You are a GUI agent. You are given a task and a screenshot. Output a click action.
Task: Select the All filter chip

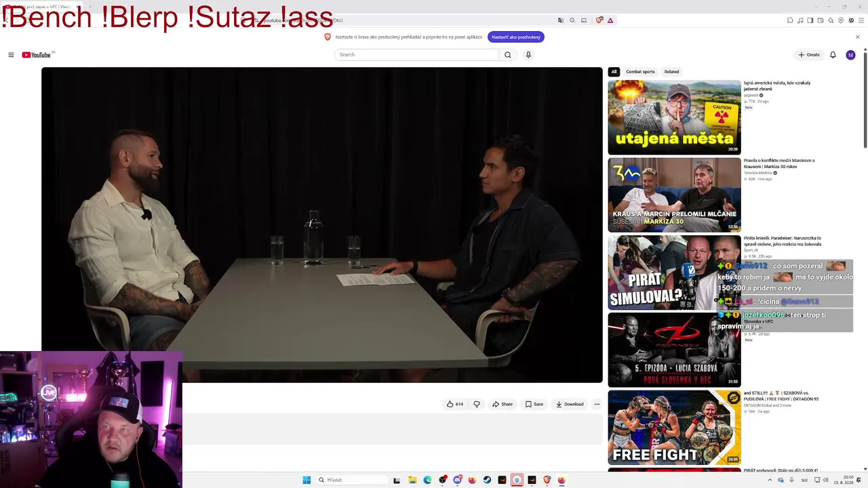click(x=614, y=72)
